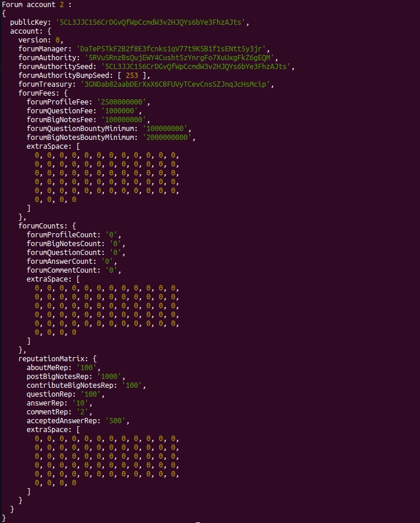Click the acceptedAnswerRep value '500'
This screenshot has height=523, width=420.
117,421
